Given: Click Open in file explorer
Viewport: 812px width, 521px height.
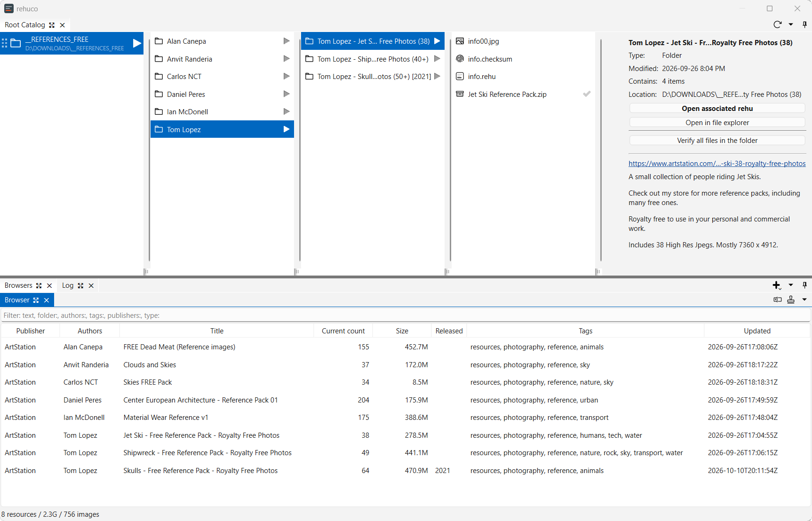Looking at the screenshot, I should [717, 123].
